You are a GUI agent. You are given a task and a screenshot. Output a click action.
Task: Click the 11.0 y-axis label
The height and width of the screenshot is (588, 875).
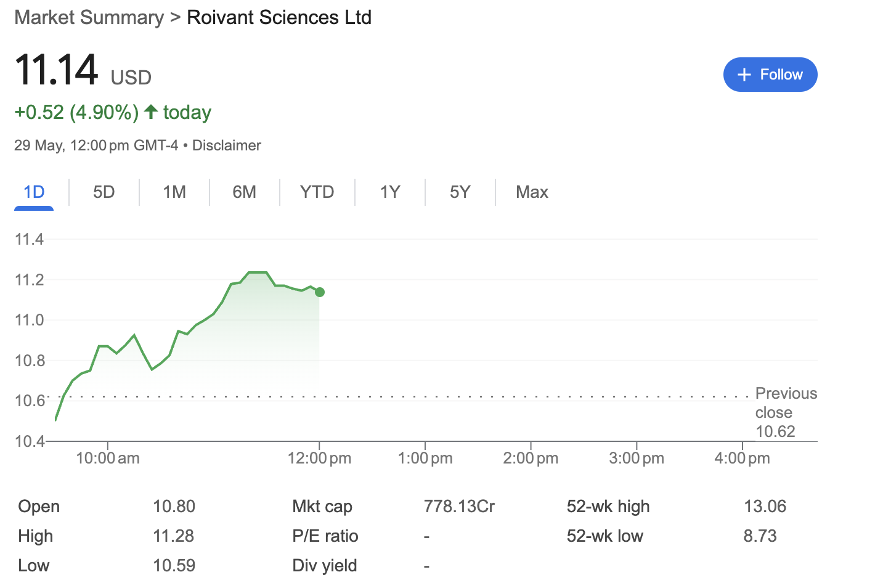pyautogui.click(x=29, y=320)
